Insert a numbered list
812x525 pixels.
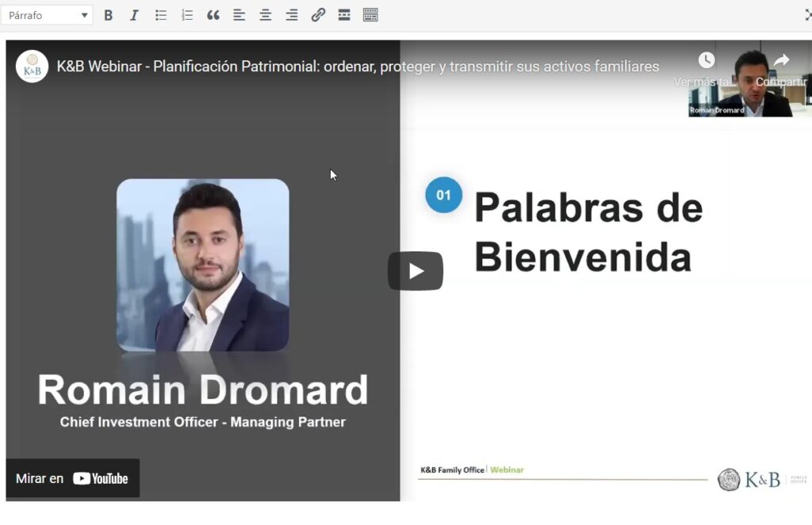[x=187, y=15]
